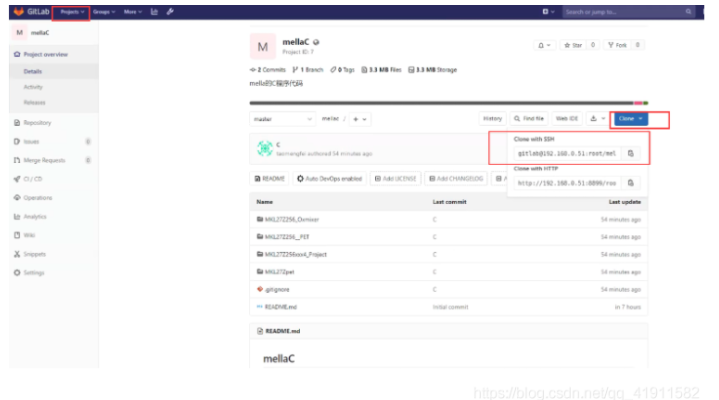The height and width of the screenshot is (400, 719).
Task: Open the plus add-file dropdown in breadcrumb
Action: pyautogui.click(x=360, y=119)
